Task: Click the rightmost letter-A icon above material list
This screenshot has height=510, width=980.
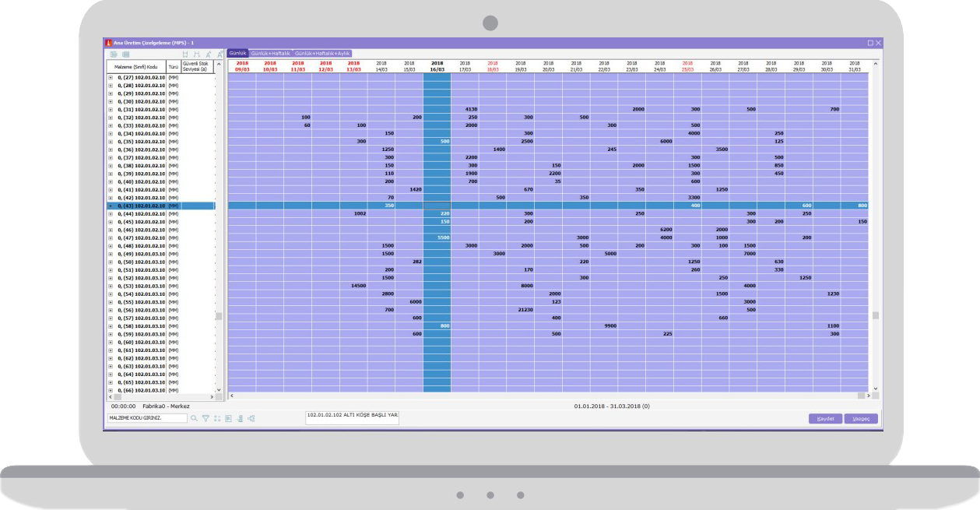Action: pyautogui.click(x=220, y=54)
